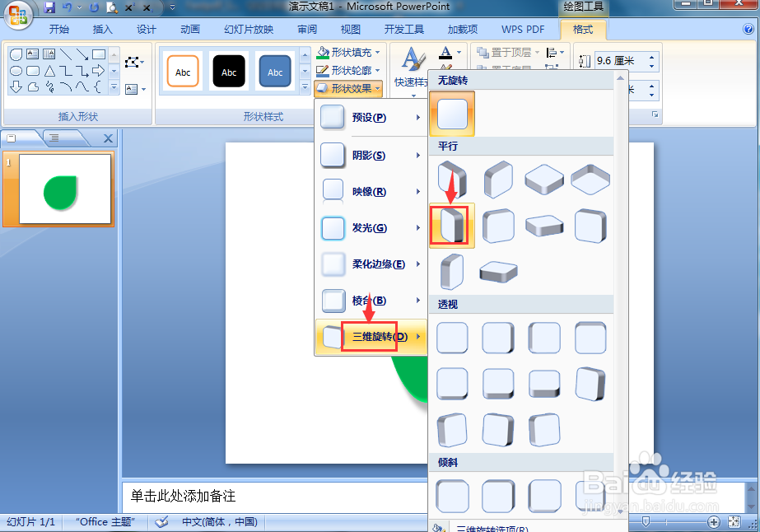760x532 pixels.
Task: Open the 开发工具 ribbon tab
Action: point(404,30)
